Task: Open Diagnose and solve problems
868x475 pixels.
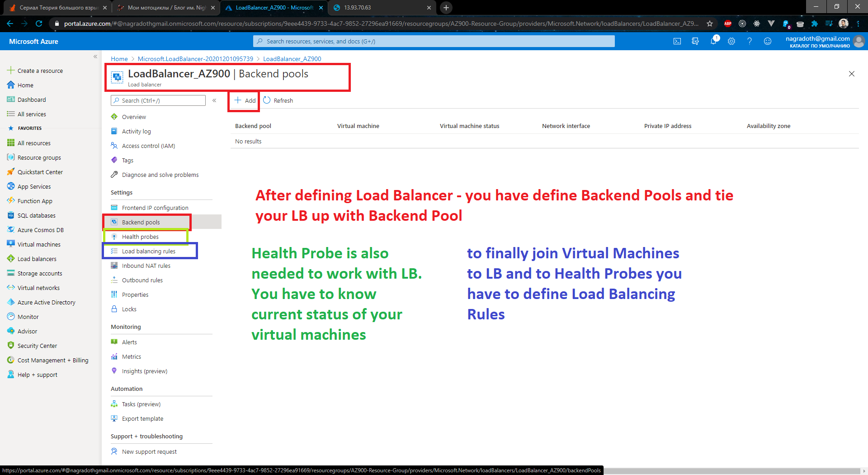Action: click(155, 175)
